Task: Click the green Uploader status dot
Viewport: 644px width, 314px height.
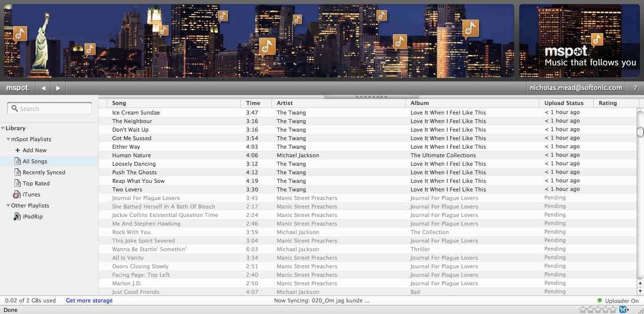Action: 599,300
